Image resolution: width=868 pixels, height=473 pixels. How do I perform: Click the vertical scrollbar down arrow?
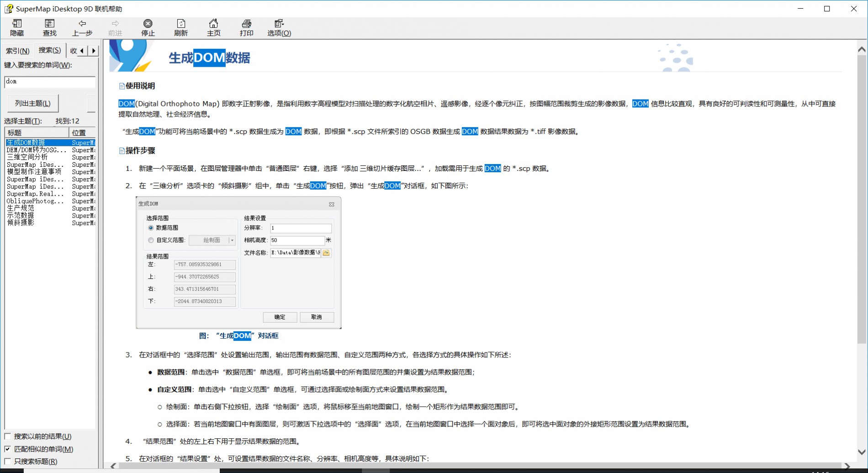tap(862, 452)
